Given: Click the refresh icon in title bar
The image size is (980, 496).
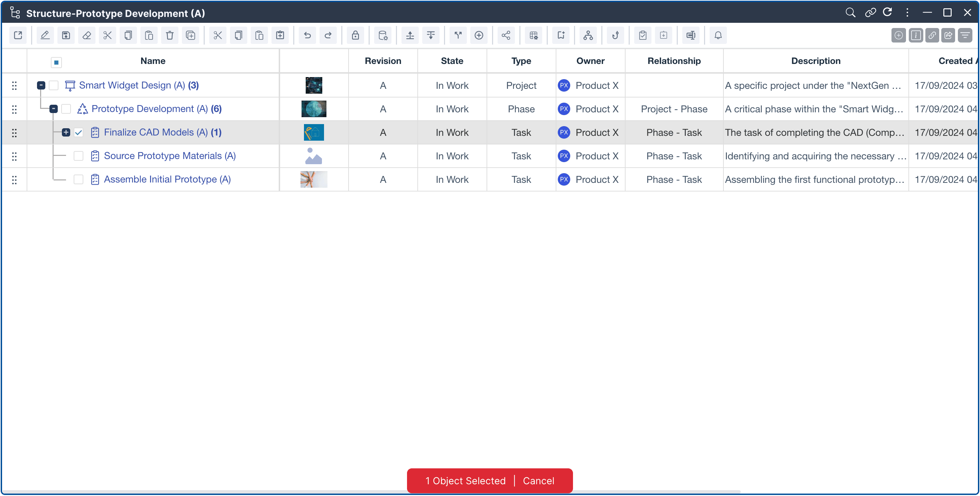Looking at the screenshot, I should [x=887, y=12].
